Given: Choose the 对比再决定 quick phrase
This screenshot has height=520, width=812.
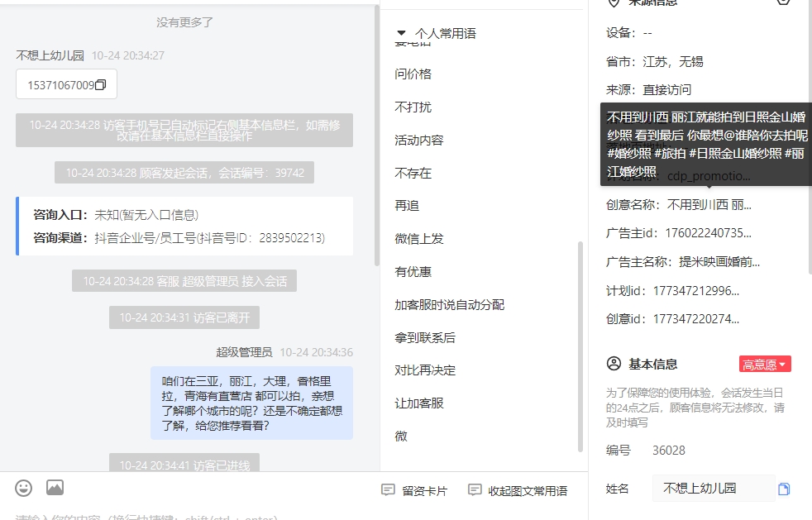Looking at the screenshot, I should [425, 370].
